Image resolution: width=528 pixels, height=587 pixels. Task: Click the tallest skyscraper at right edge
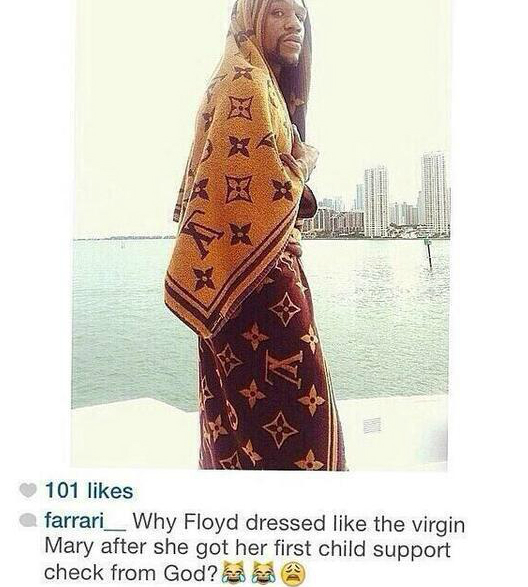tap(434, 193)
